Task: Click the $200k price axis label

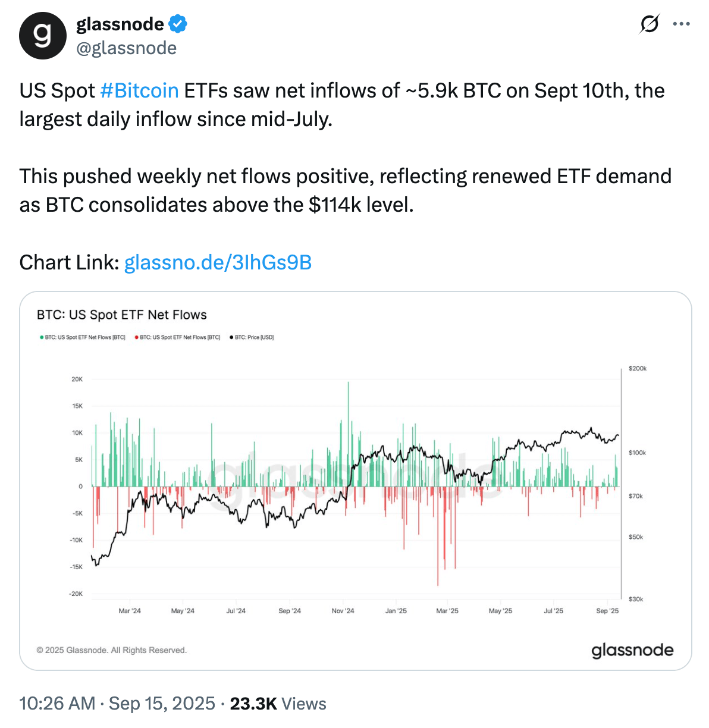Action: point(637,369)
